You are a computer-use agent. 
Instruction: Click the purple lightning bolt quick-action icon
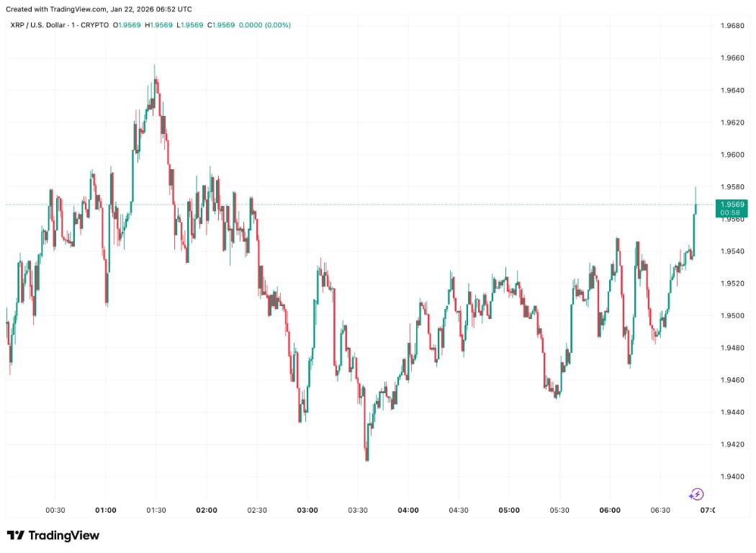(x=698, y=494)
